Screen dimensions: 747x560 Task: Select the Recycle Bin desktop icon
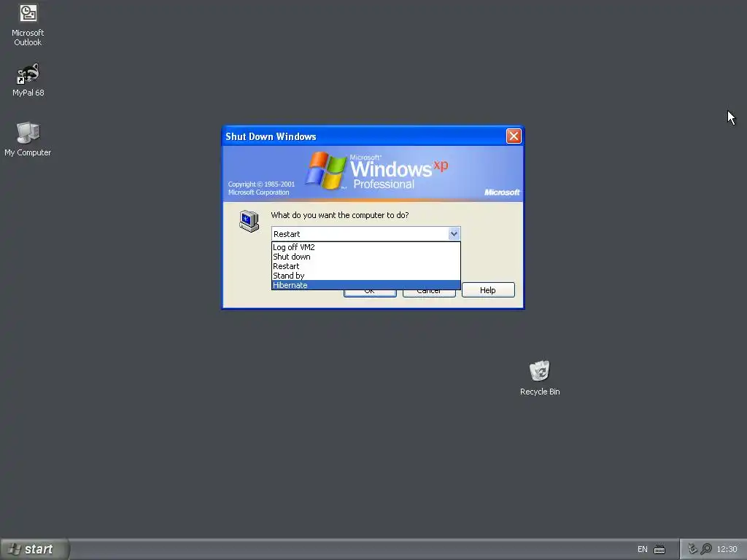pos(540,378)
